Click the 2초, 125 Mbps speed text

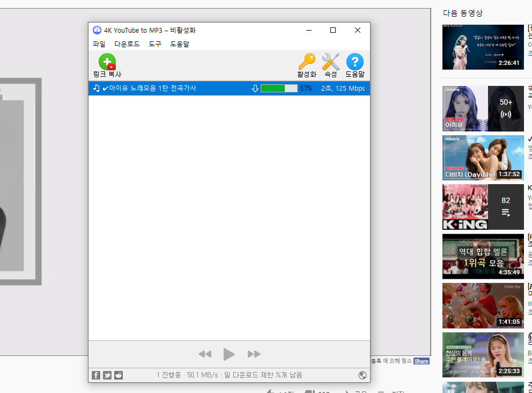(x=343, y=88)
